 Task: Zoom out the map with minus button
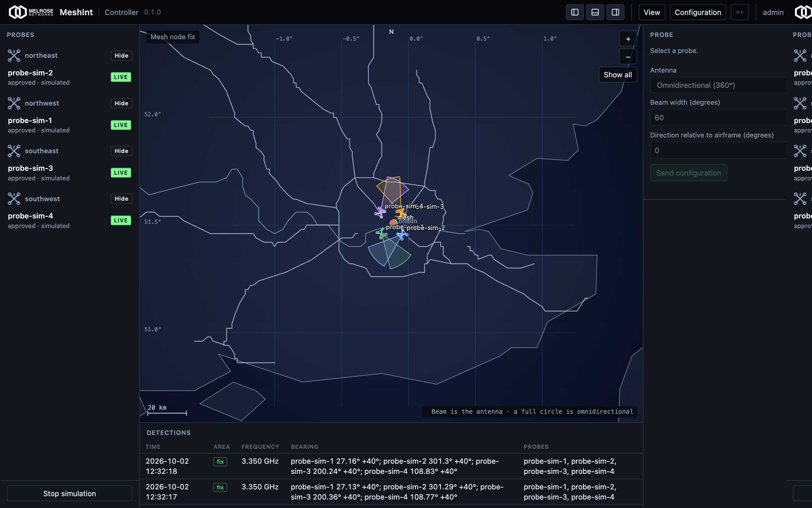click(x=628, y=57)
